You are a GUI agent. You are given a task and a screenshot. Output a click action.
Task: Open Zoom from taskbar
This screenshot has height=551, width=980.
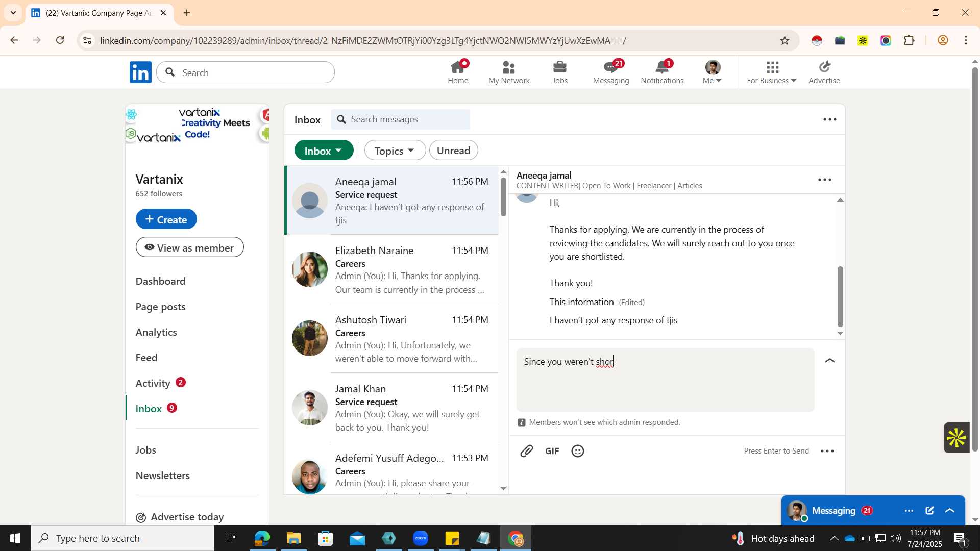tap(421, 538)
